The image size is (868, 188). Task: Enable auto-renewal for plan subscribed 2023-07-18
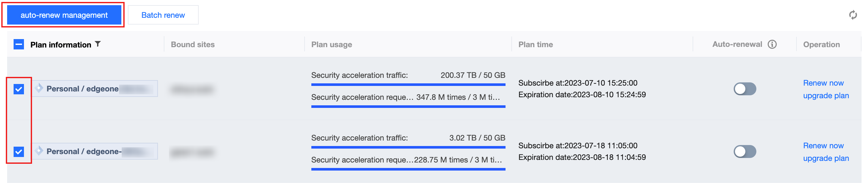tap(745, 152)
